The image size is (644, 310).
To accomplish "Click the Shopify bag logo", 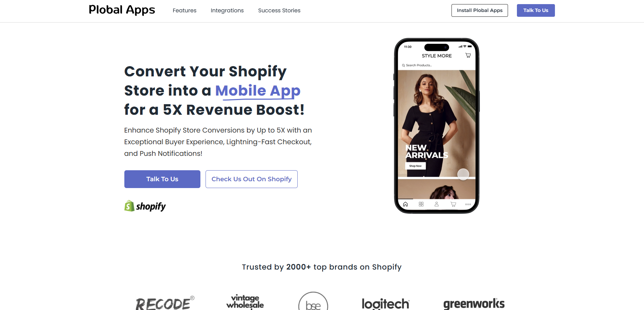I will (x=129, y=206).
